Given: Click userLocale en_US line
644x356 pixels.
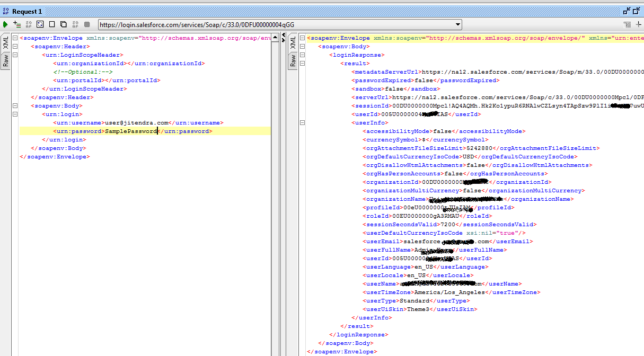Looking at the screenshot, I should click(x=419, y=275).
